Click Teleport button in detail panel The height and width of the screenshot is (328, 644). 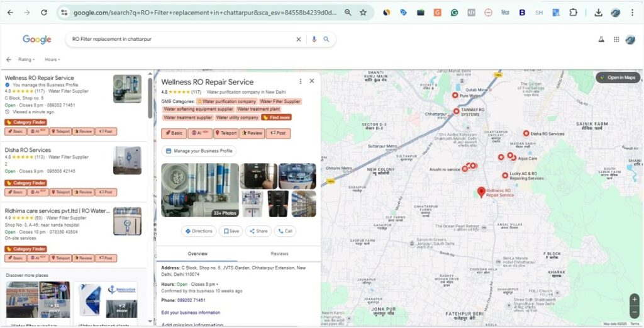[226, 133]
